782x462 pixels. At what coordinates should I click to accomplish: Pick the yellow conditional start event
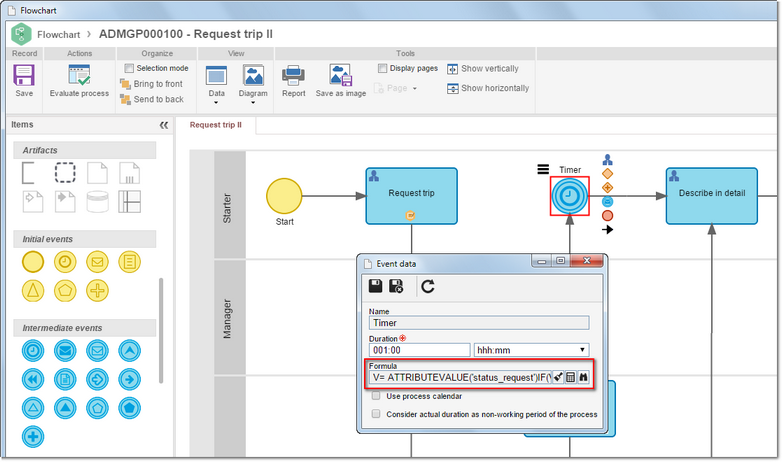pos(129,261)
